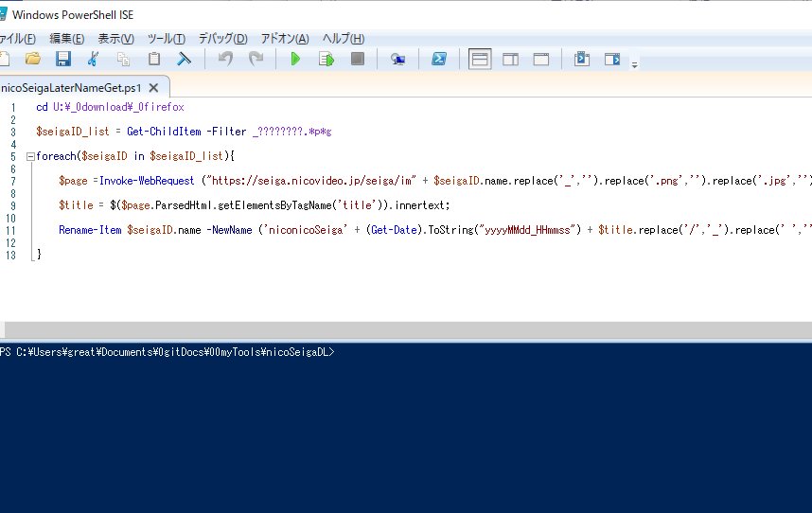This screenshot has width=812, height=513.
Task: Copy selection with the copy icon
Action: click(x=123, y=59)
